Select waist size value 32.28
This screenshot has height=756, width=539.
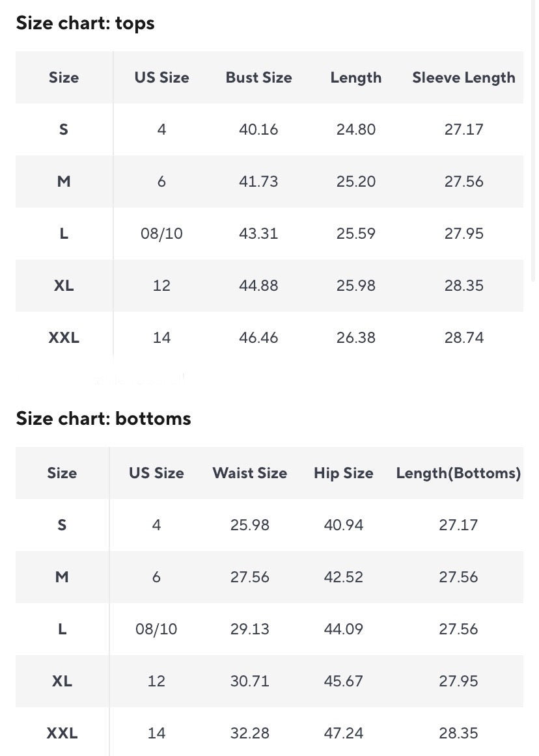tap(249, 733)
